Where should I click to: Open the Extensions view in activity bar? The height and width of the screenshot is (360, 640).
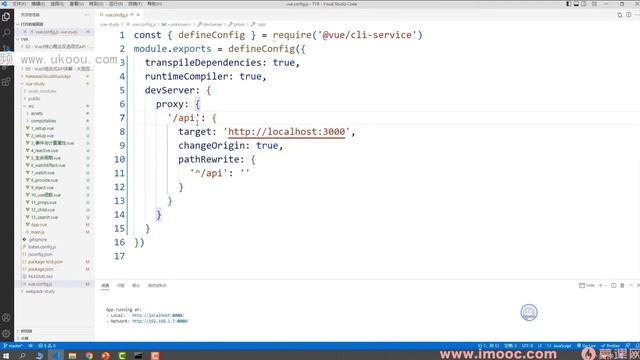[x=6, y=82]
